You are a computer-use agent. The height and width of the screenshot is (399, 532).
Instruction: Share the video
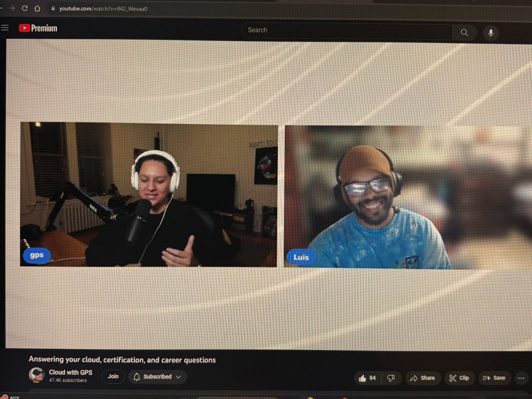[422, 378]
